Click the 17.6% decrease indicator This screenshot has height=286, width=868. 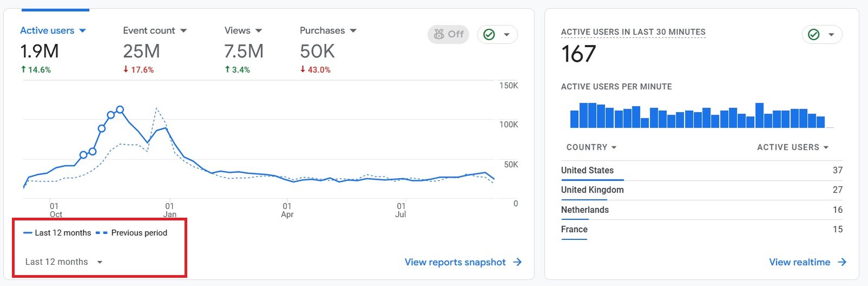pos(138,69)
